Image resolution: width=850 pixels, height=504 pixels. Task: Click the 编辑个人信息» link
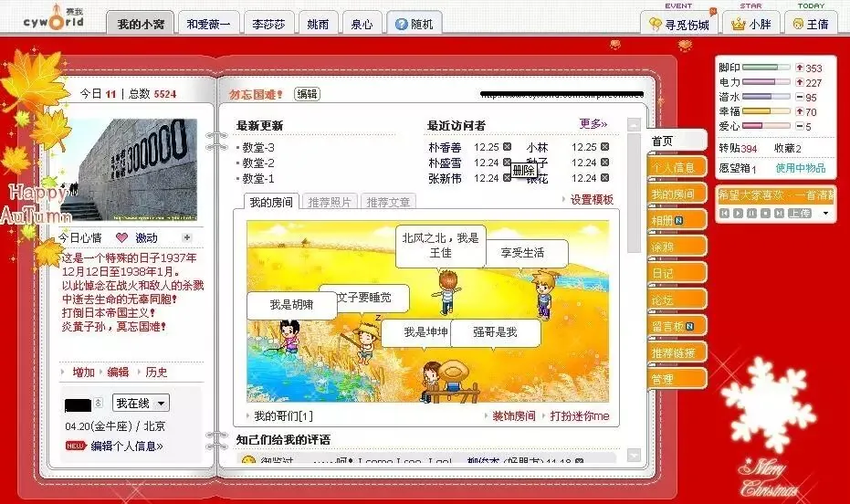click(127, 446)
